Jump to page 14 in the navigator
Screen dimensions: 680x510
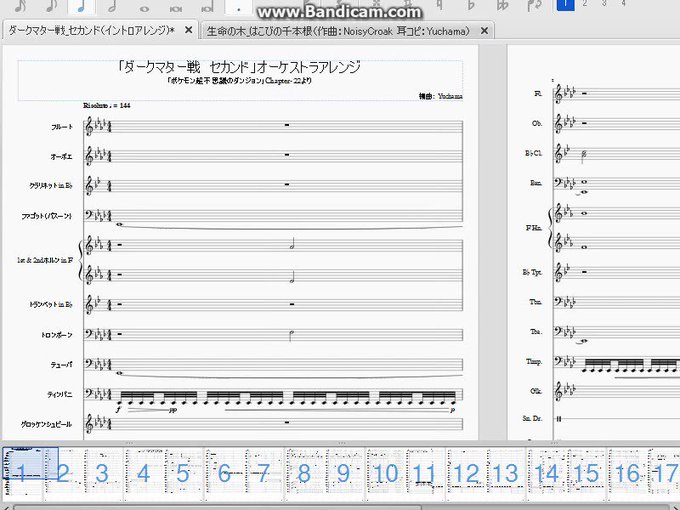coord(546,473)
